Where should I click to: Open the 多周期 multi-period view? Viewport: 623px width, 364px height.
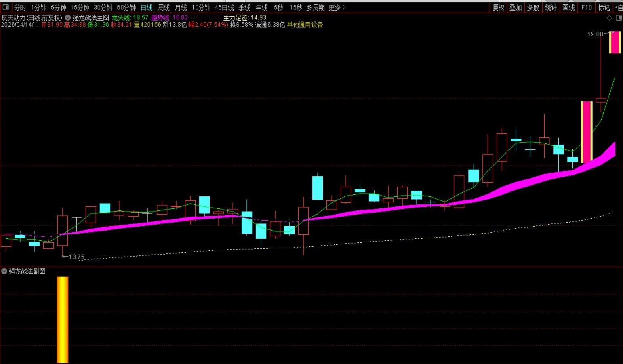click(x=316, y=7)
